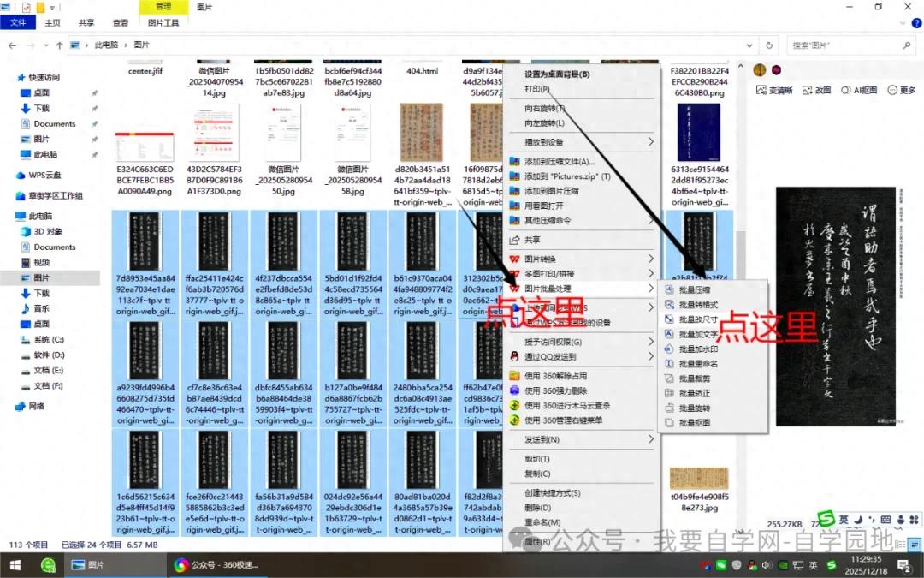Open the 变清晰 tool in preview pane

point(774,90)
